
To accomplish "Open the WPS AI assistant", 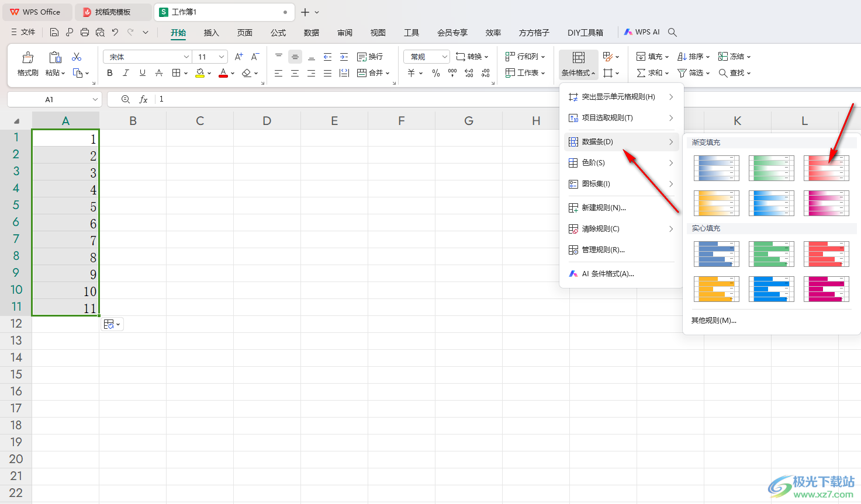I will tap(642, 32).
